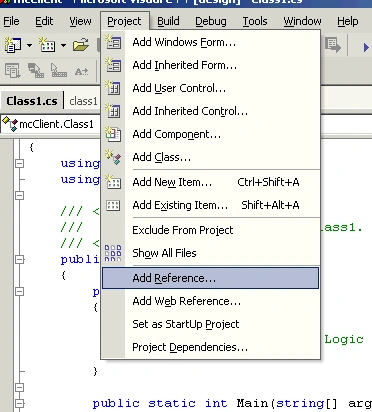Click the Add Component menu icon

113,134
